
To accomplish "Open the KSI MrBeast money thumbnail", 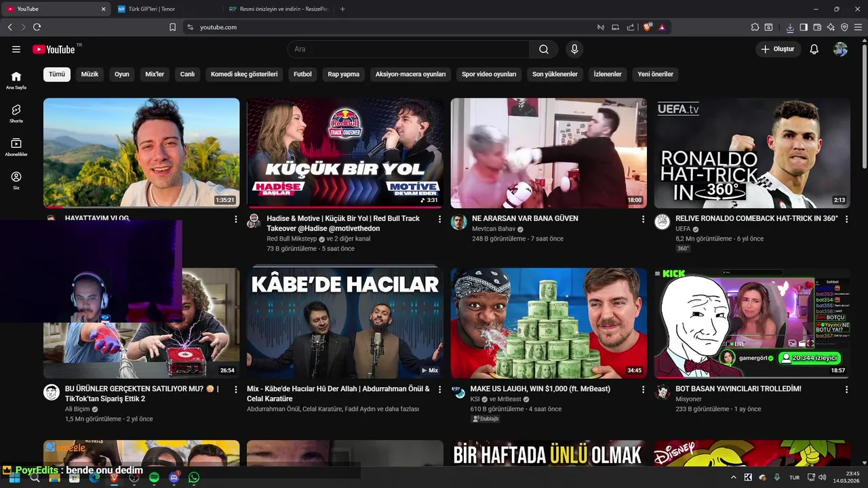I will [x=549, y=323].
